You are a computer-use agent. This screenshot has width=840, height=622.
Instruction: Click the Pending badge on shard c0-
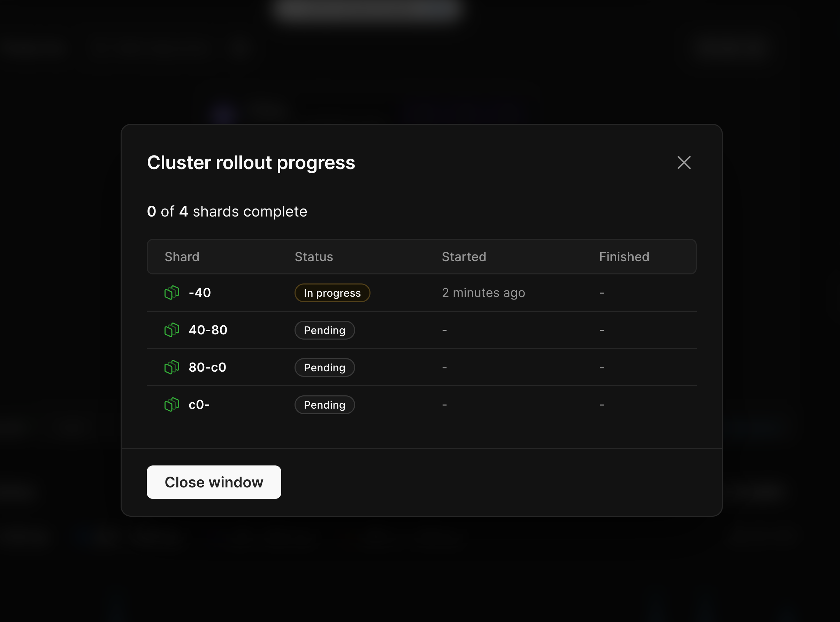(324, 404)
